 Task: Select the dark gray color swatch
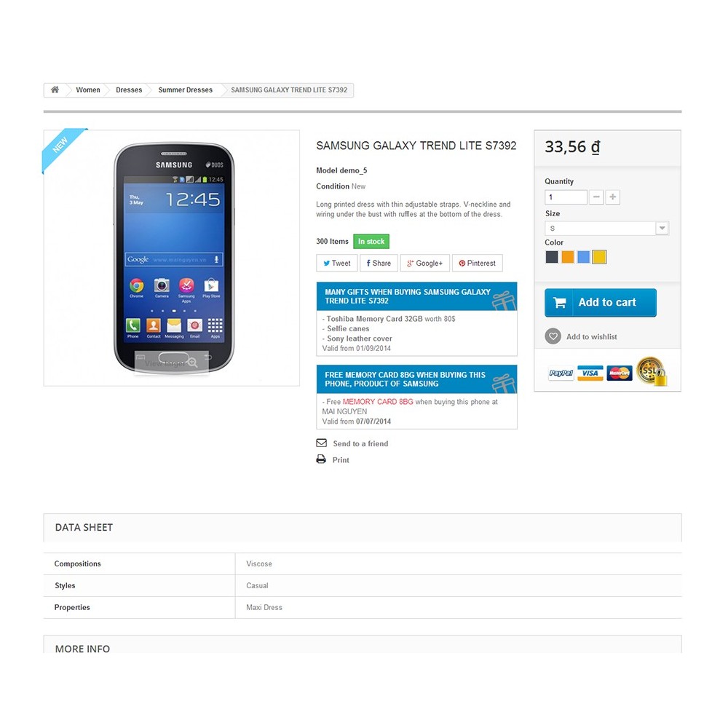pyautogui.click(x=552, y=257)
